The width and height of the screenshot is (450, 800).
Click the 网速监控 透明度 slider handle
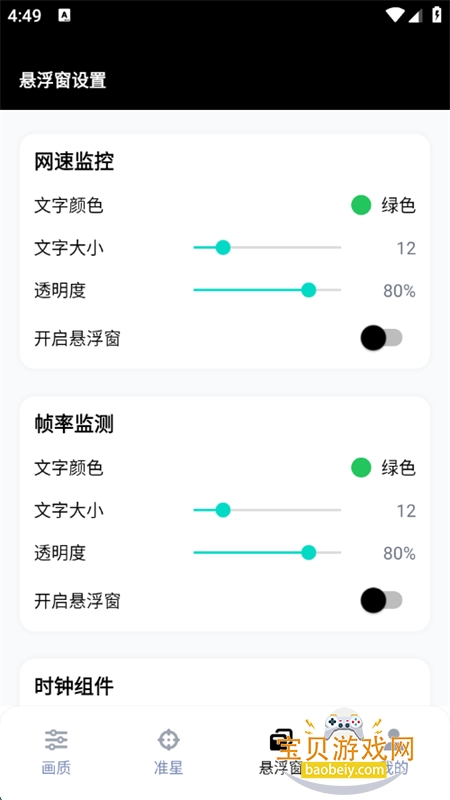309,290
